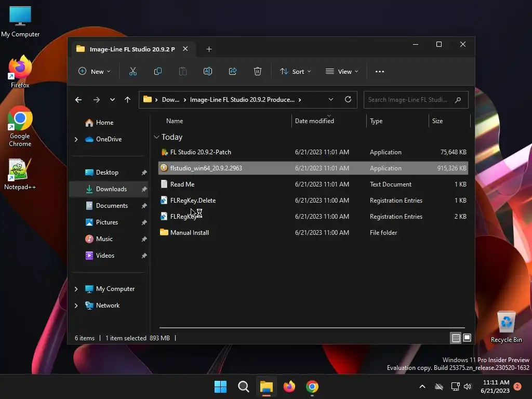
Task: Open the Recycle Bin desktop icon
Action: coord(506,327)
